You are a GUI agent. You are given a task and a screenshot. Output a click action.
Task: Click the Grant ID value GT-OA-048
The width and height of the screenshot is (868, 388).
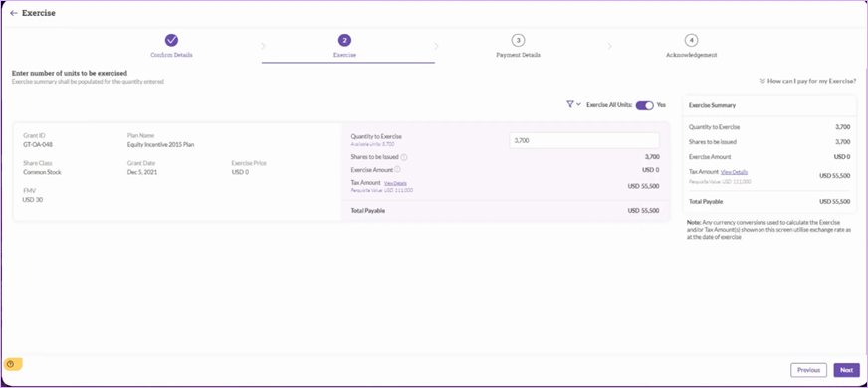tap(38, 145)
